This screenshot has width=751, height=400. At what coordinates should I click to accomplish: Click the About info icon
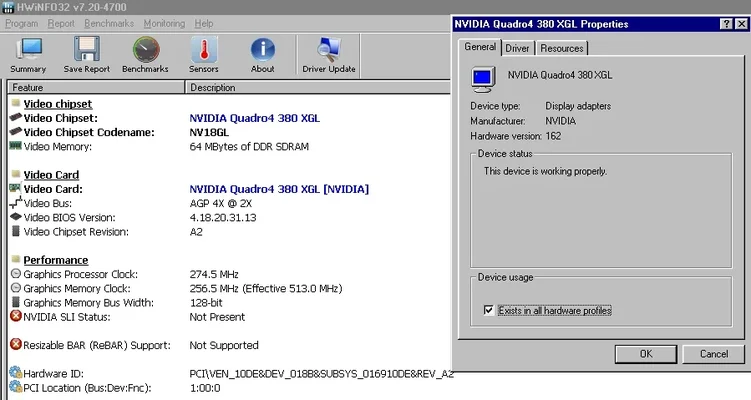pos(262,50)
